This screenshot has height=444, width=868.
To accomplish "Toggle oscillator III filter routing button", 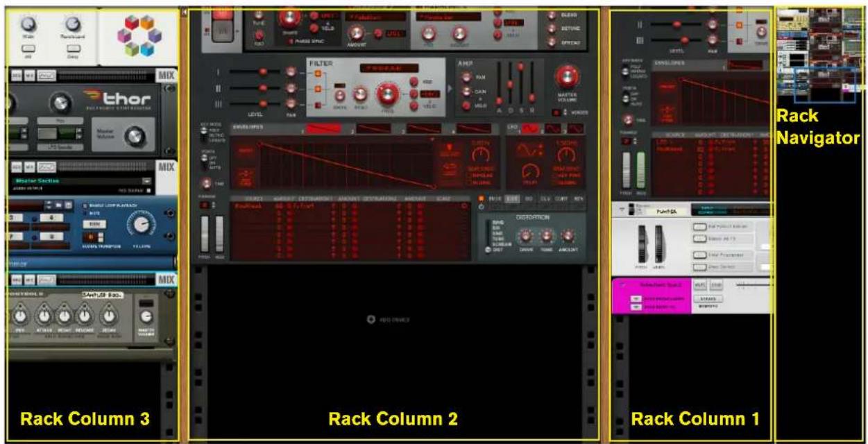I will pyautogui.click(x=319, y=104).
